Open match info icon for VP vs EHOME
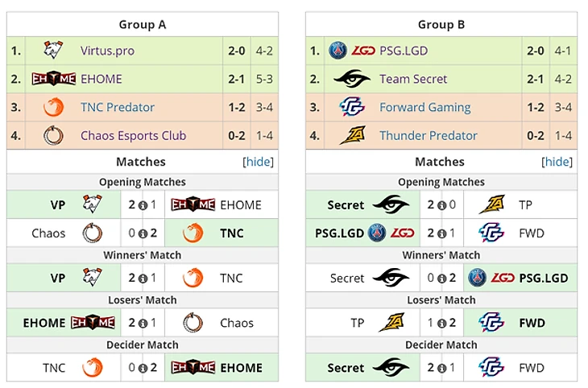The width and height of the screenshot is (588, 388). click(x=143, y=205)
